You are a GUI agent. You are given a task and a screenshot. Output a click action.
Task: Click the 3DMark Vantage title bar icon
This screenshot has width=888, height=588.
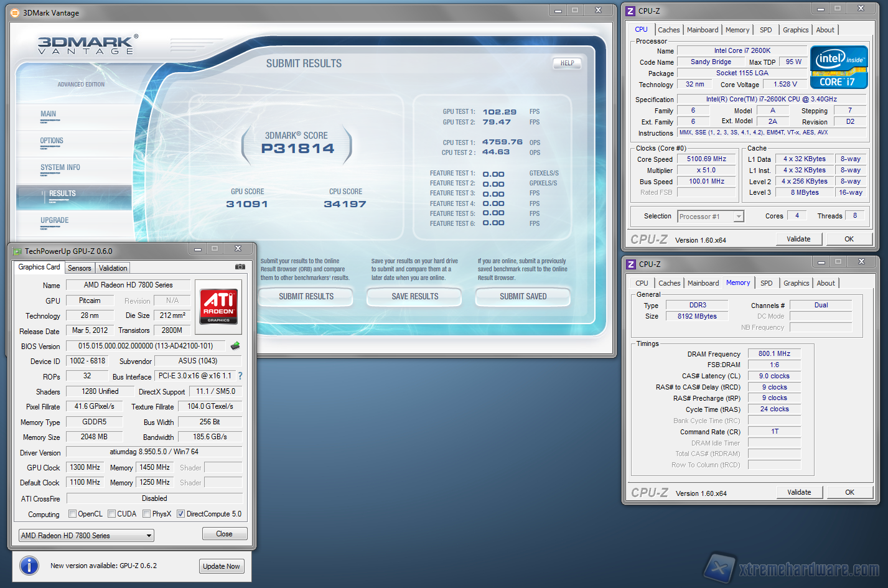15,12
